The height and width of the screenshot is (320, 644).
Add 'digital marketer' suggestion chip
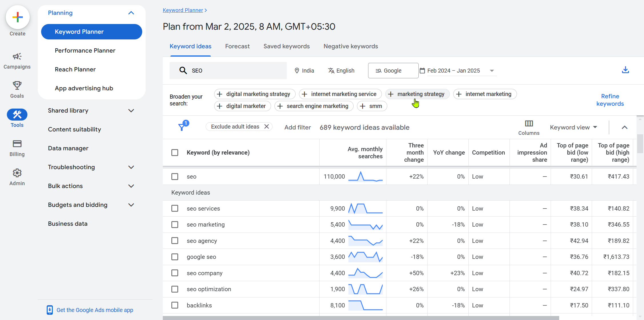[242, 106]
